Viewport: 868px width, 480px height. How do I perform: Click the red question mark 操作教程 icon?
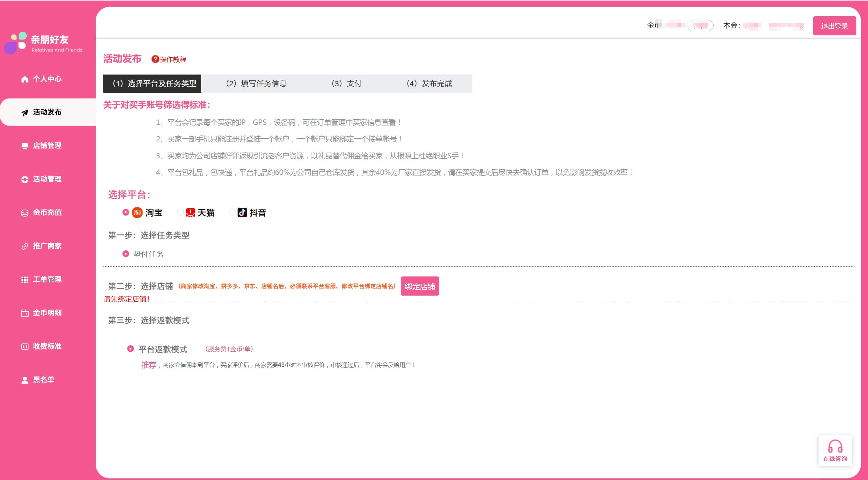[x=155, y=59]
